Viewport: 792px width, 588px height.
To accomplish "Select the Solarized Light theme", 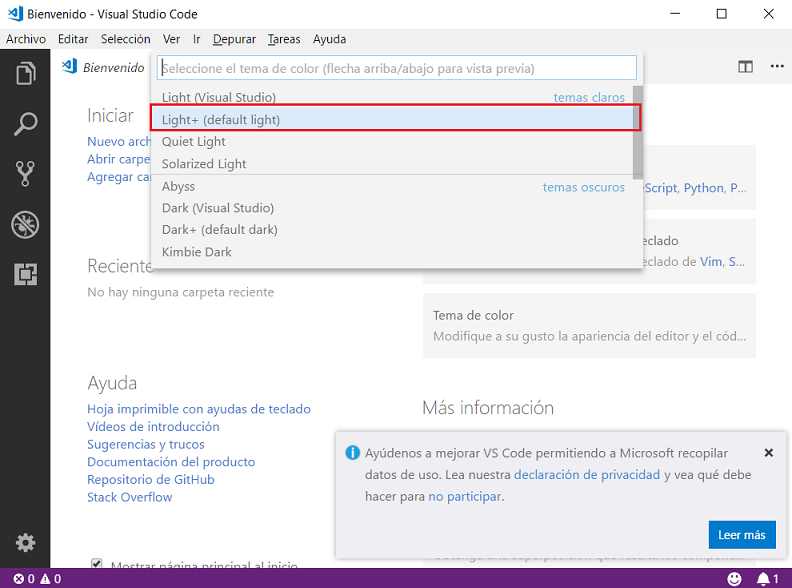I will click(x=392, y=164).
